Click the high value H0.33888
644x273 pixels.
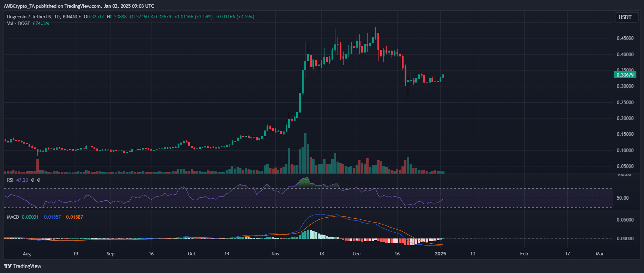pyautogui.click(x=117, y=17)
